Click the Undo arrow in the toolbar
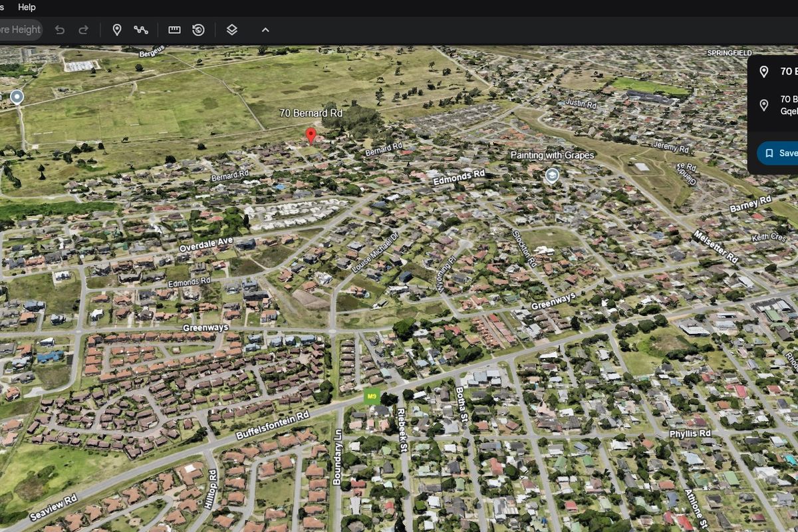This screenshot has width=798, height=532. [x=59, y=30]
